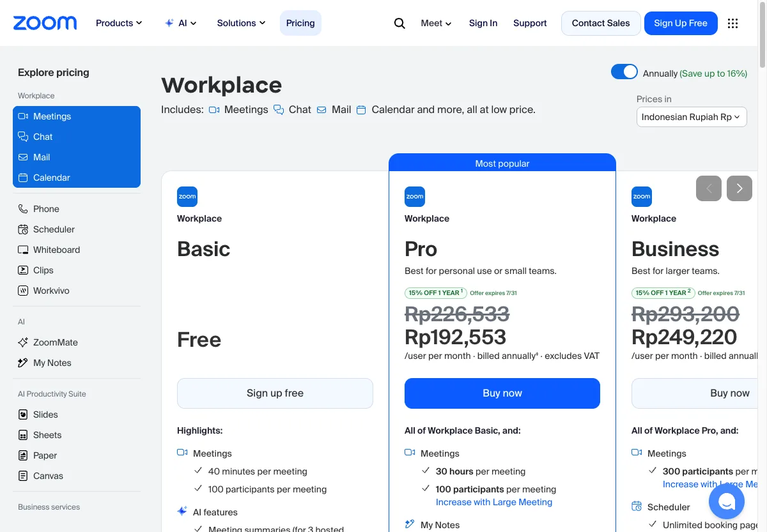
Task: Click the 'Most popular' banner text
Action: pyautogui.click(x=502, y=163)
